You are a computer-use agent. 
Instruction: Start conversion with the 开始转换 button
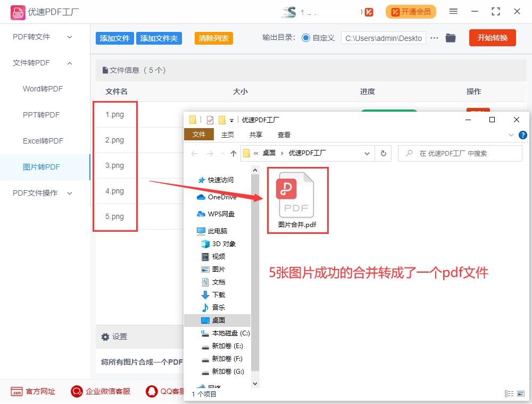click(492, 38)
